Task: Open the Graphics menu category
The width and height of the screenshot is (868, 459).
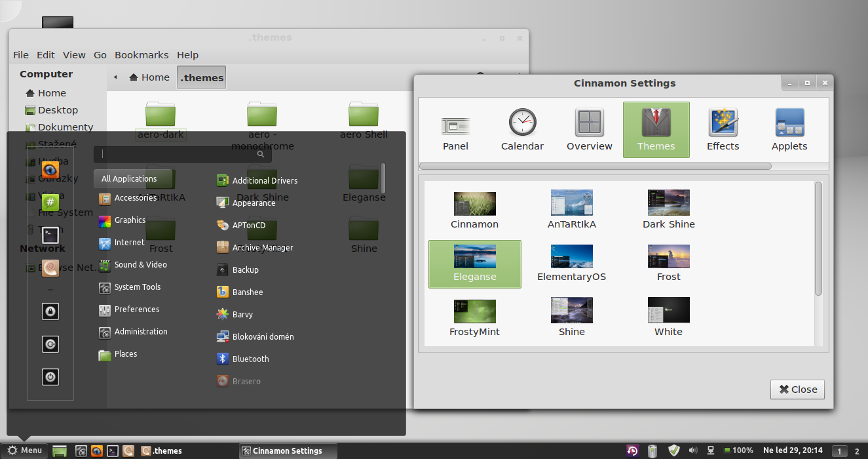Action: (x=123, y=220)
